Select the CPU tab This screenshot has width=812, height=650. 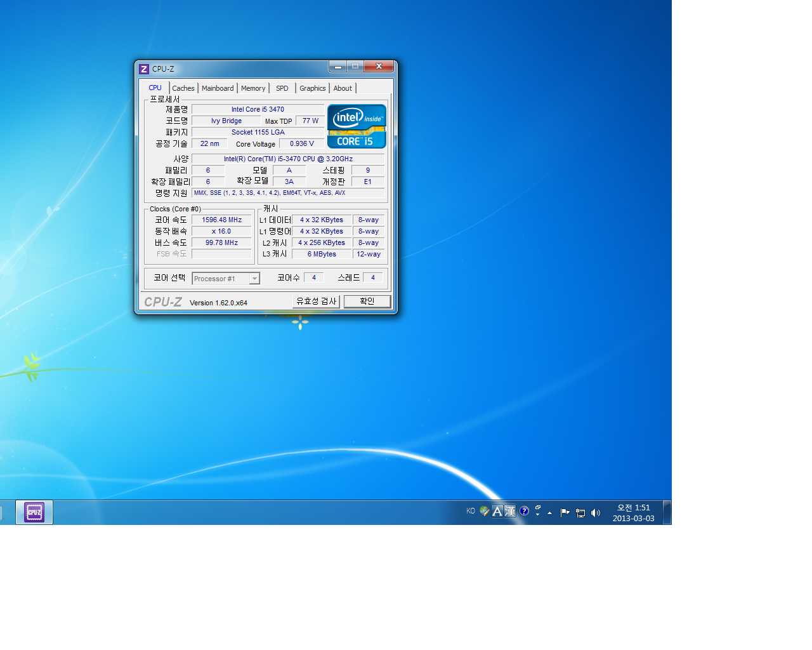point(155,88)
